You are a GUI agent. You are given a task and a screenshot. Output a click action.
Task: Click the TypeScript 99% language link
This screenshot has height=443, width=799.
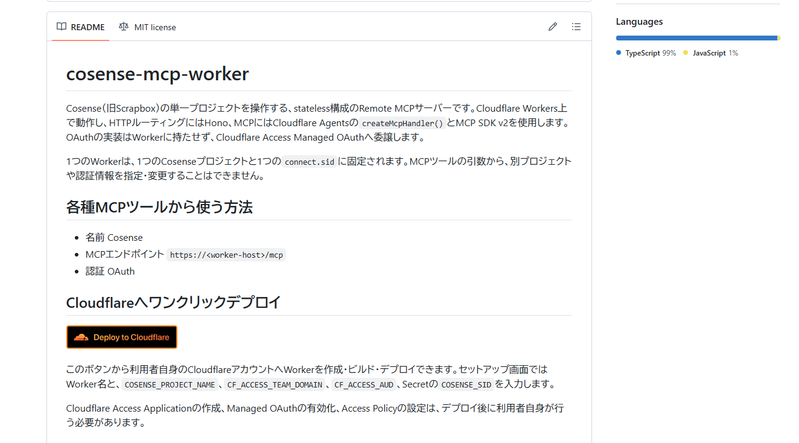point(646,53)
